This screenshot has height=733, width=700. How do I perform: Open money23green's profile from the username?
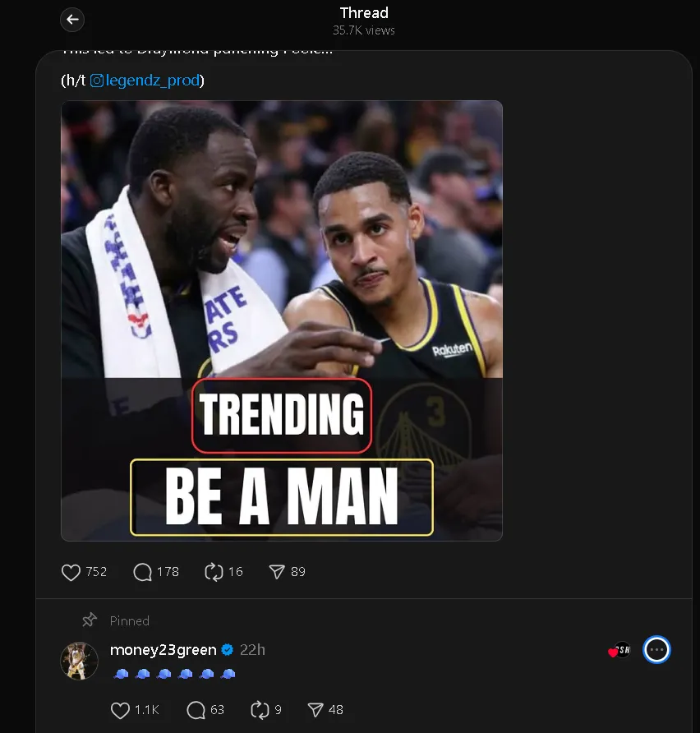[163, 650]
